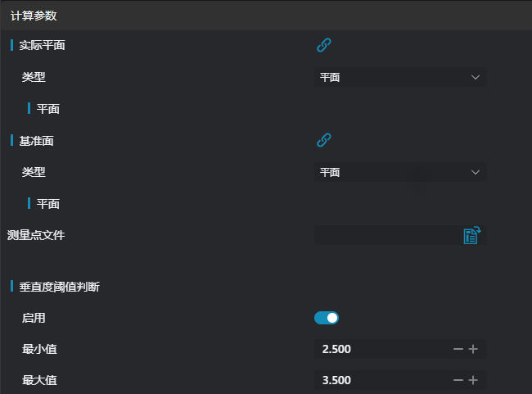This screenshot has width=532, height=394.
Task: Collapse the 垂直度阈值判断 section
Action: [59, 287]
